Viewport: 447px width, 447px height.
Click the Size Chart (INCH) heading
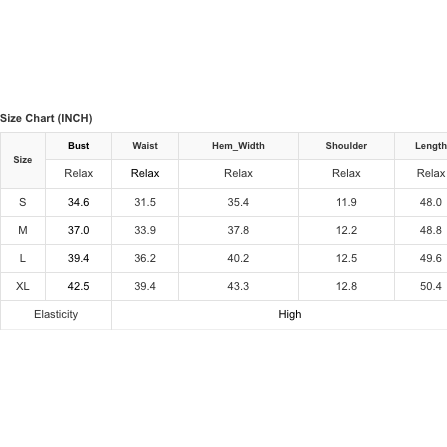(46, 118)
